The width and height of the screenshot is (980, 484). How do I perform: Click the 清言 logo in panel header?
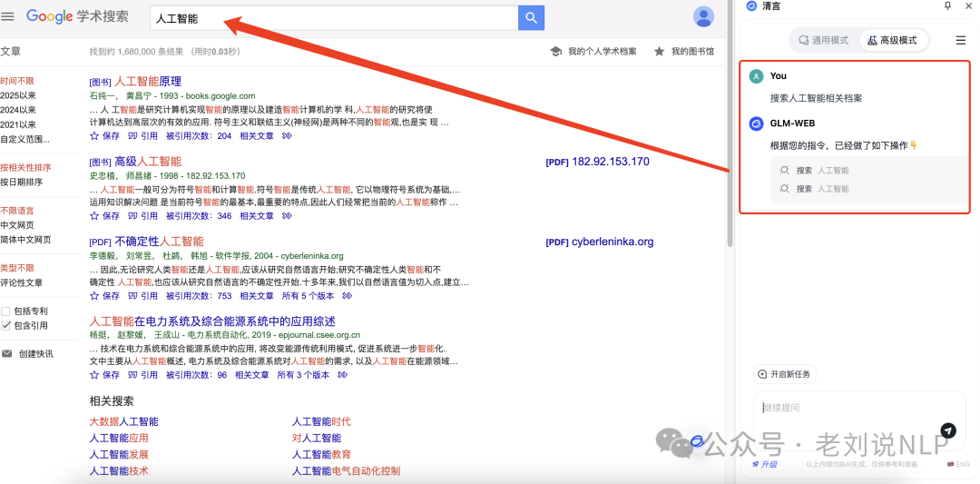(x=751, y=6)
